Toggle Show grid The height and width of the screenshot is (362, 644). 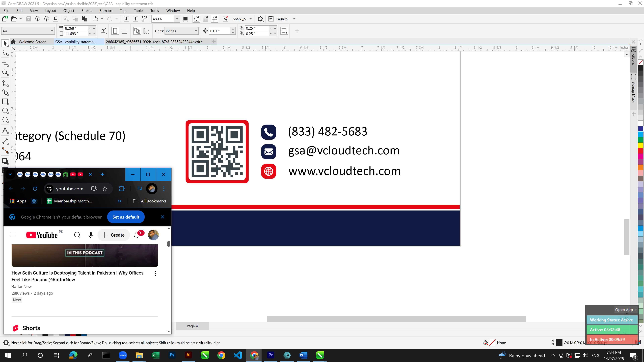click(205, 19)
